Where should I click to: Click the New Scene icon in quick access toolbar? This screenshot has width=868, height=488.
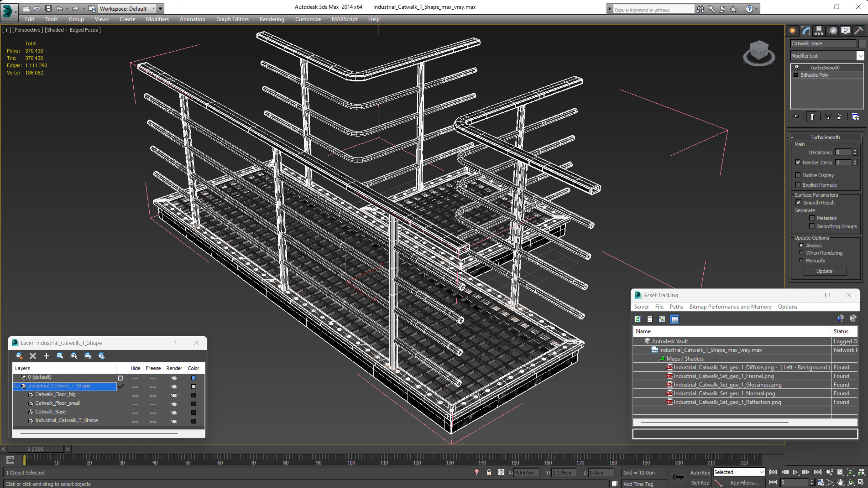26,9
